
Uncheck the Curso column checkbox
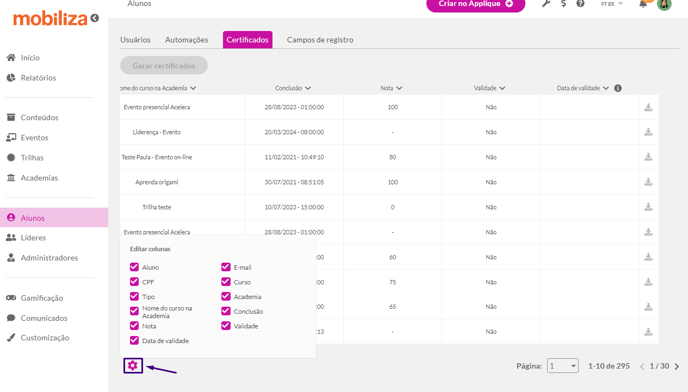tap(226, 281)
